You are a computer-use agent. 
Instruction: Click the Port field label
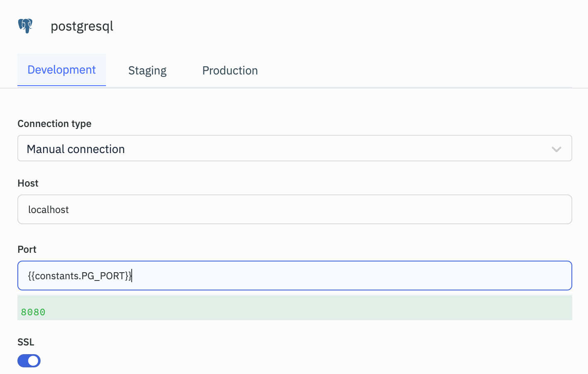pyautogui.click(x=27, y=249)
